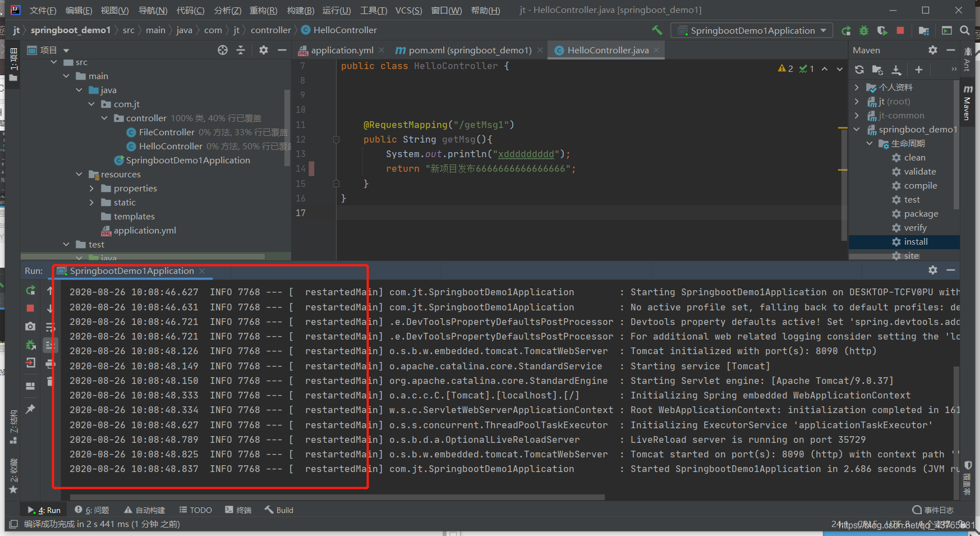
Task: Open Run panel settings gear
Action: click(x=933, y=270)
